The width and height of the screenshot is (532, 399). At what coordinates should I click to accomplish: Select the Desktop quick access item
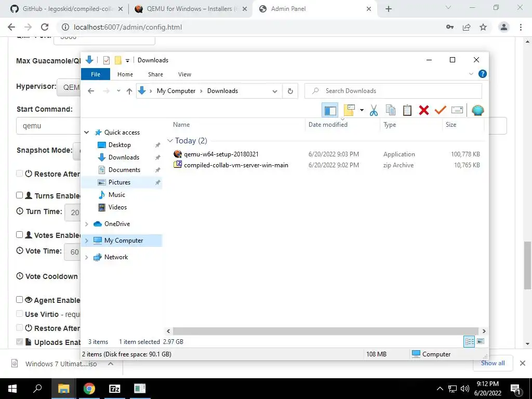tap(119, 145)
